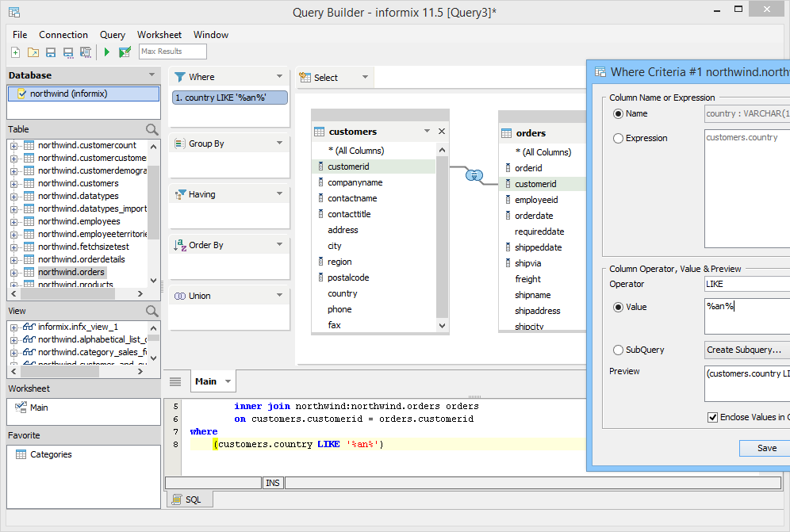Click the Save As toolbar icon
Image resolution: width=790 pixels, height=532 pixels.
click(x=68, y=52)
